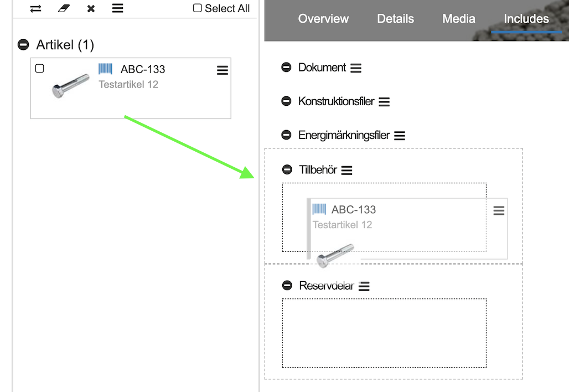Viewport: 569px width, 392px height.
Task: Click the empty Reservdelar drop area
Action: point(384,333)
